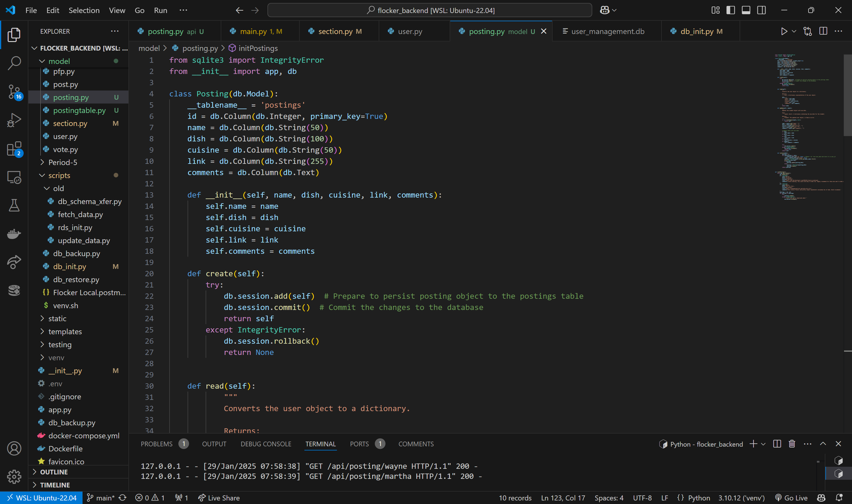Expand the Period-5 folder

pos(42,162)
